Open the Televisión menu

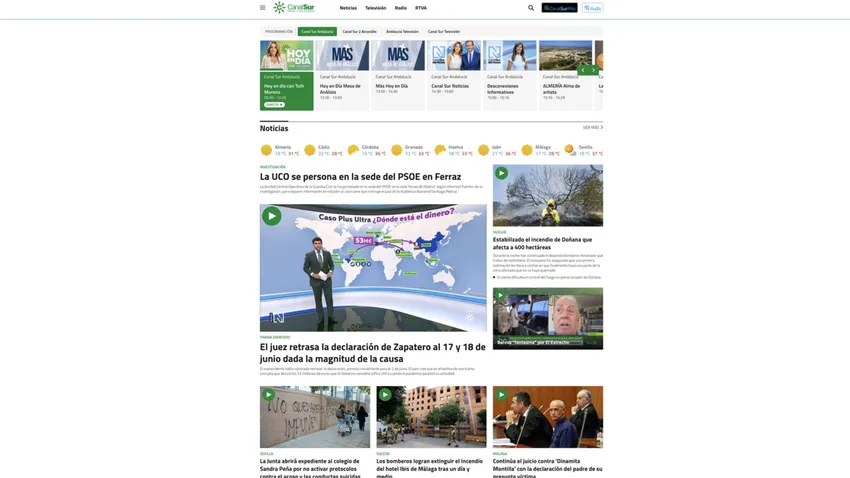[376, 8]
